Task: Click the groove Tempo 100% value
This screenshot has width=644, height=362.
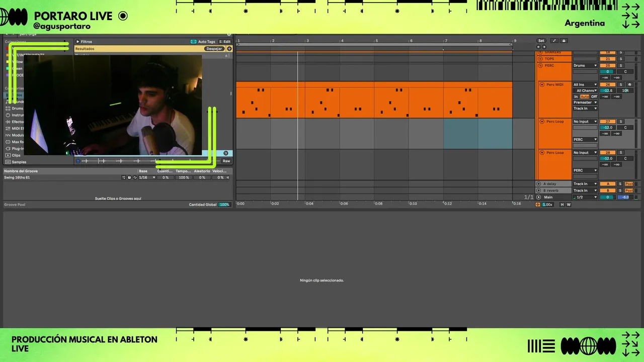Action: pos(184,177)
